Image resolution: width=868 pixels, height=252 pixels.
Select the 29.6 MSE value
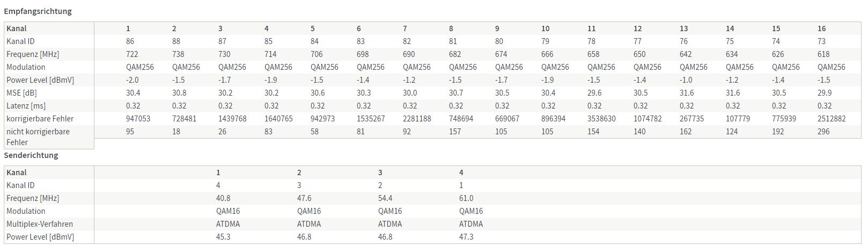pyautogui.click(x=594, y=93)
